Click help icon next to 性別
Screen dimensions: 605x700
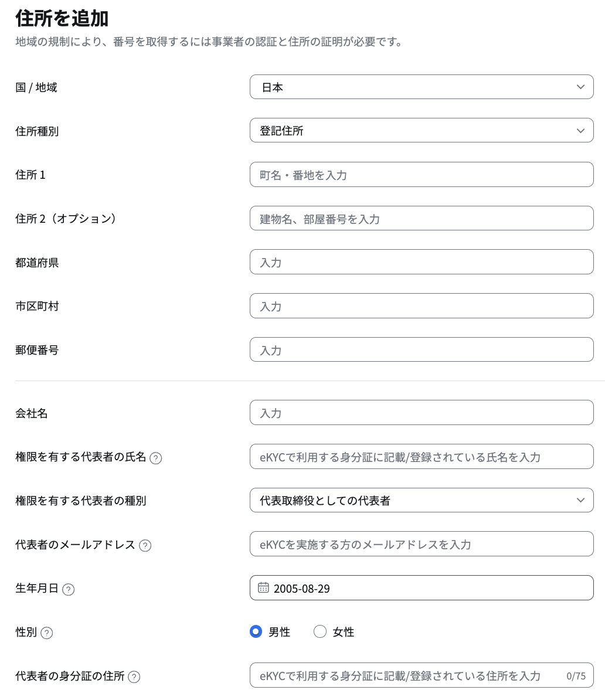(46, 633)
